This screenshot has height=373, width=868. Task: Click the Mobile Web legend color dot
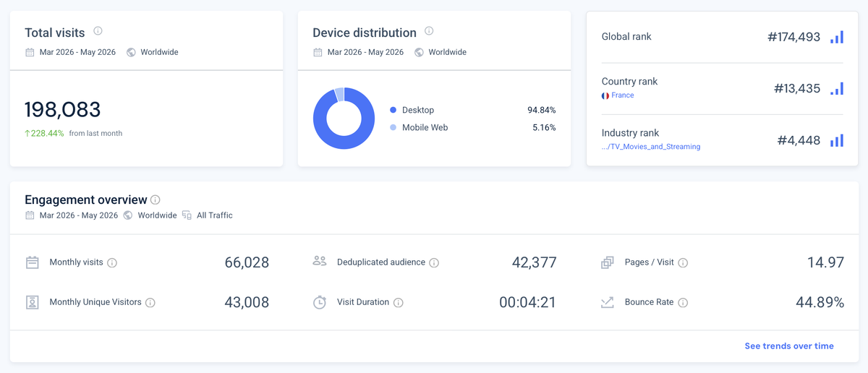tap(393, 127)
